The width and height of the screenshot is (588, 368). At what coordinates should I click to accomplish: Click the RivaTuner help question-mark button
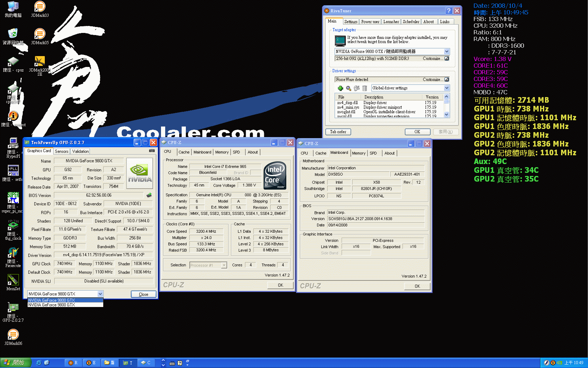click(449, 11)
